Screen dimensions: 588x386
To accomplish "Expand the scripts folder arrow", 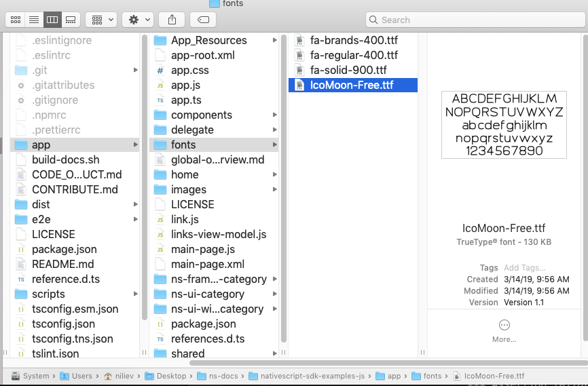I will click(x=135, y=294).
